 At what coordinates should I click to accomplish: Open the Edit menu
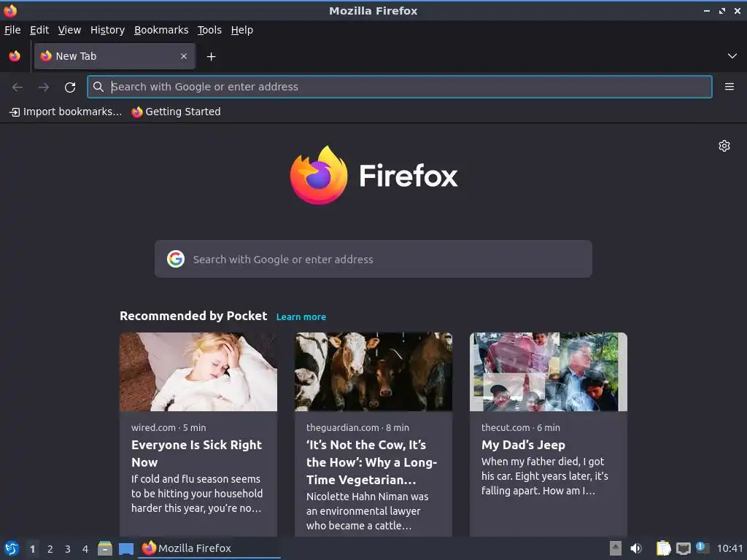tap(39, 30)
